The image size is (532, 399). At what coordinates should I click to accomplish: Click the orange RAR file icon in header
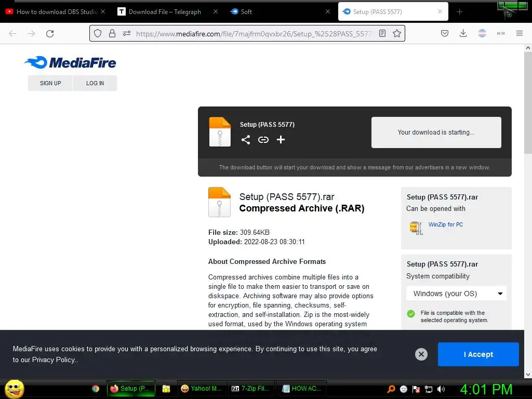click(x=220, y=132)
